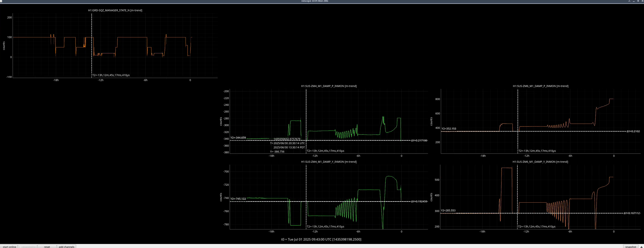The height and width of the screenshot is (248, 644).
Task: Take a snapshot with the snapshot button
Action: (630, 246)
